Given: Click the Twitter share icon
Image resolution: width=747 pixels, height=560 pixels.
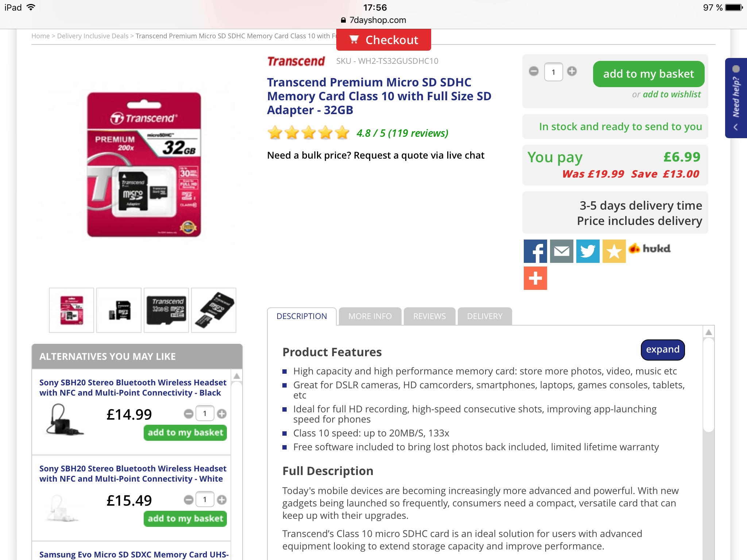Looking at the screenshot, I should click(x=588, y=251).
